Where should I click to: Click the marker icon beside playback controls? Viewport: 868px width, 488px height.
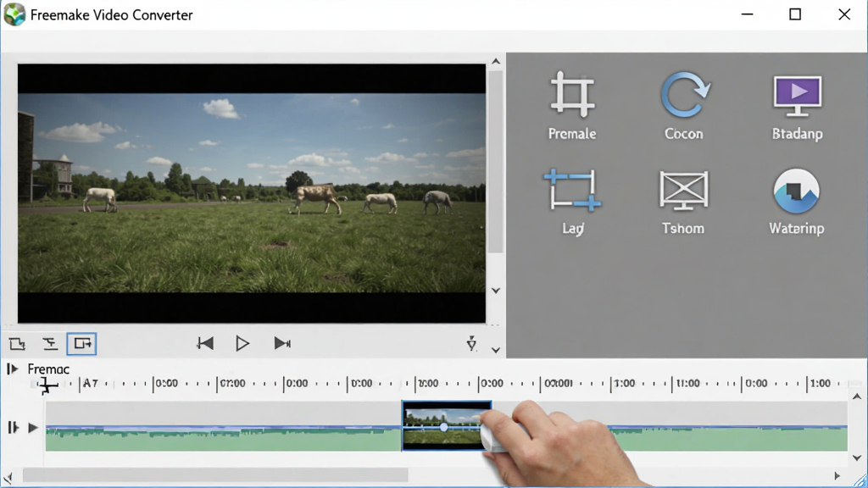pyautogui.click(x=471, y=344)
